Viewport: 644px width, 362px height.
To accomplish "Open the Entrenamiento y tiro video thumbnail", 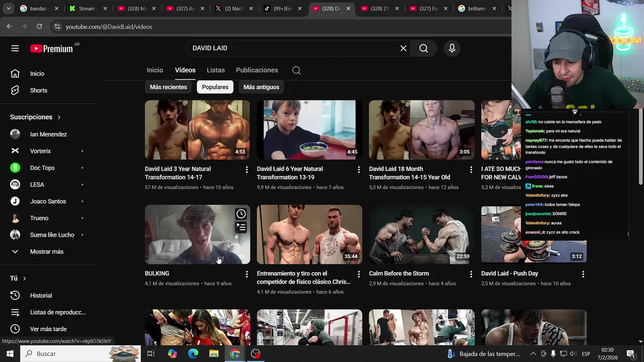I will [x=309, y=234].
